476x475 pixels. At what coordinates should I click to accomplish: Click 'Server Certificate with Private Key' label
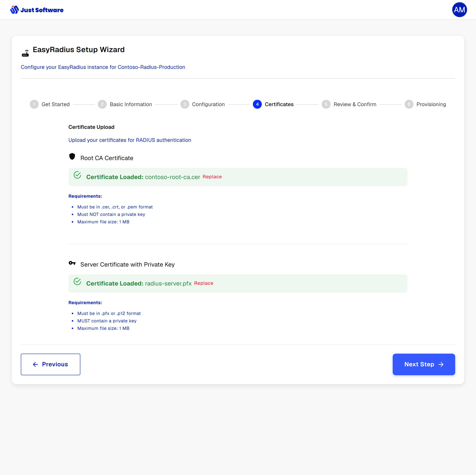(127, 264)
